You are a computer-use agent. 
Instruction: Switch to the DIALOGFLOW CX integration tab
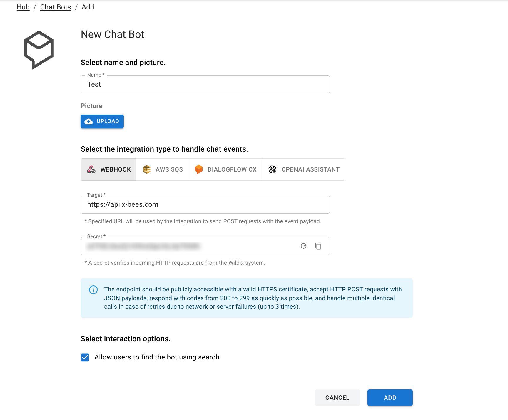click(x=225, y=169)
